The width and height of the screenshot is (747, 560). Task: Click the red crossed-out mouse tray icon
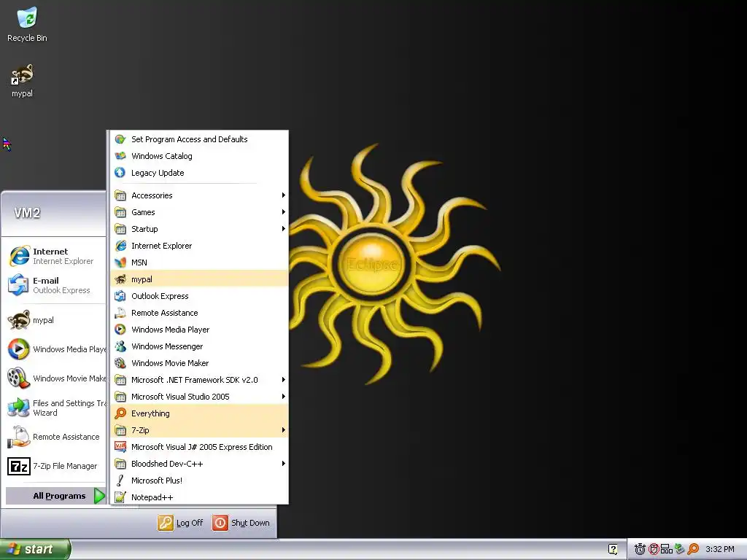pyautogui.click(x=654, y=549)
